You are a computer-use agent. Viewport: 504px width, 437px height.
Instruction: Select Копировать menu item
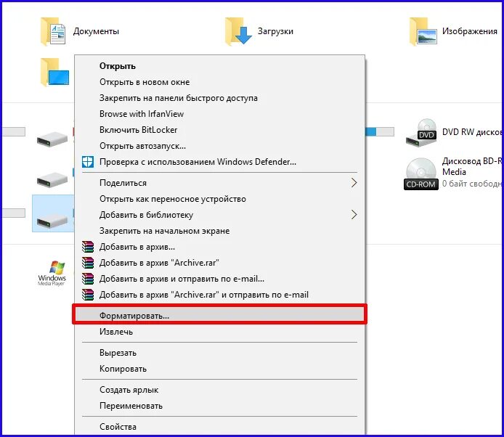click(220, 369)
